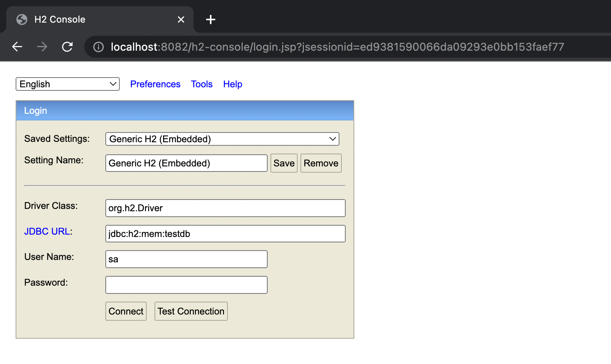Click the Test Connection button
The width and height of the screenshot is (611, 364).
[x=191, y=311]
